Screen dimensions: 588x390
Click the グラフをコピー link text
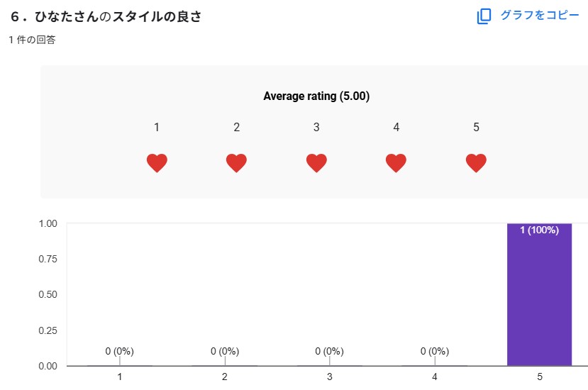(x=540, y=16)
